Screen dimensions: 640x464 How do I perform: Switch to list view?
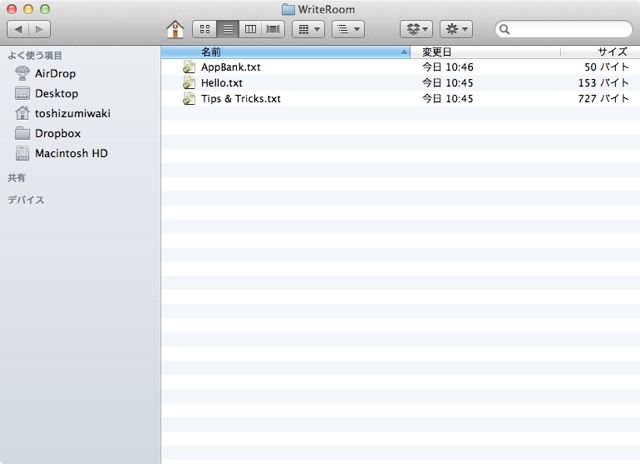[x=228, y=29]
